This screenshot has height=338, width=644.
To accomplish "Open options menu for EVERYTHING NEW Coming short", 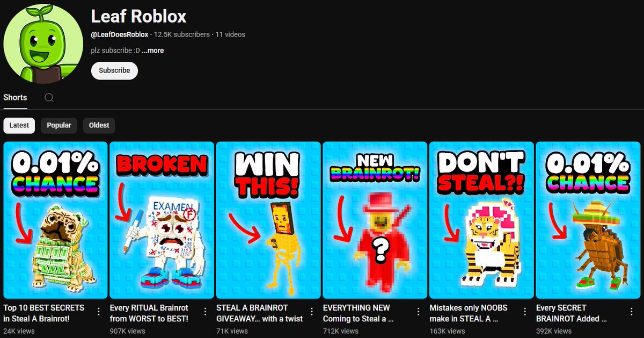I will click(419, 312).
